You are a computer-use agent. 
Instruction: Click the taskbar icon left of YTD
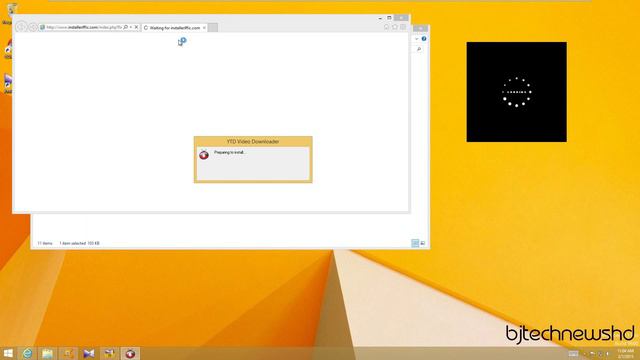coord(109,353)
